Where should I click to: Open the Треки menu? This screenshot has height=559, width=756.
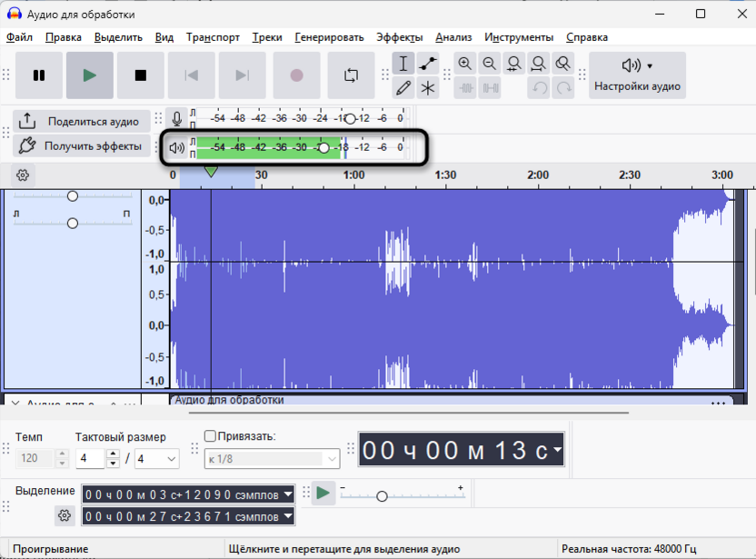[266, 37]
